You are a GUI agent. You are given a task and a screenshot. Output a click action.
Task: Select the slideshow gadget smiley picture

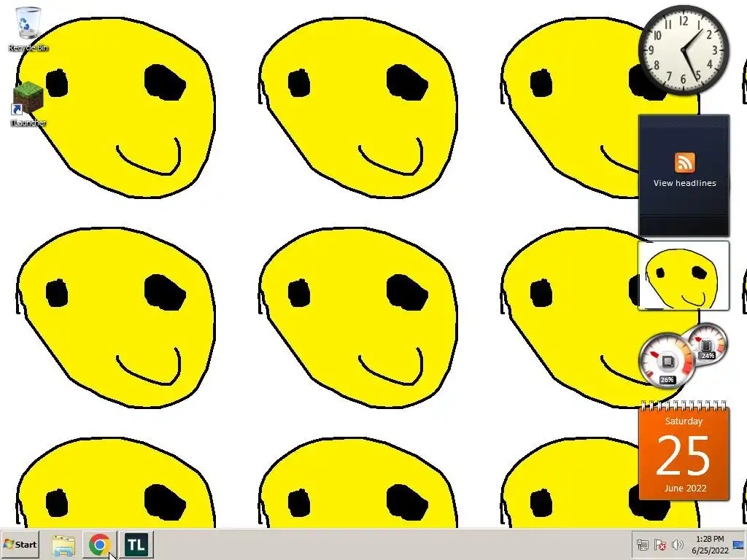click(x=684, y=276)
